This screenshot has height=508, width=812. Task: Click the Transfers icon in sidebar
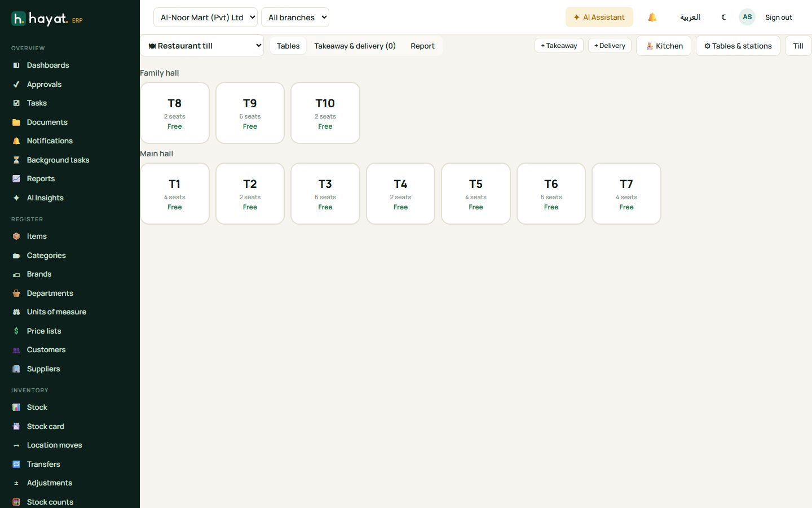pos(16,465)
